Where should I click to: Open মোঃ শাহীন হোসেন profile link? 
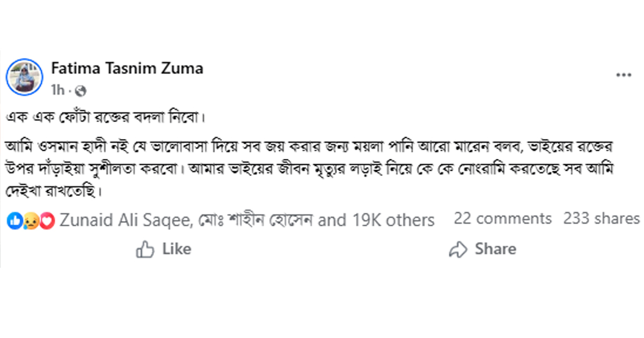[253, 220]
